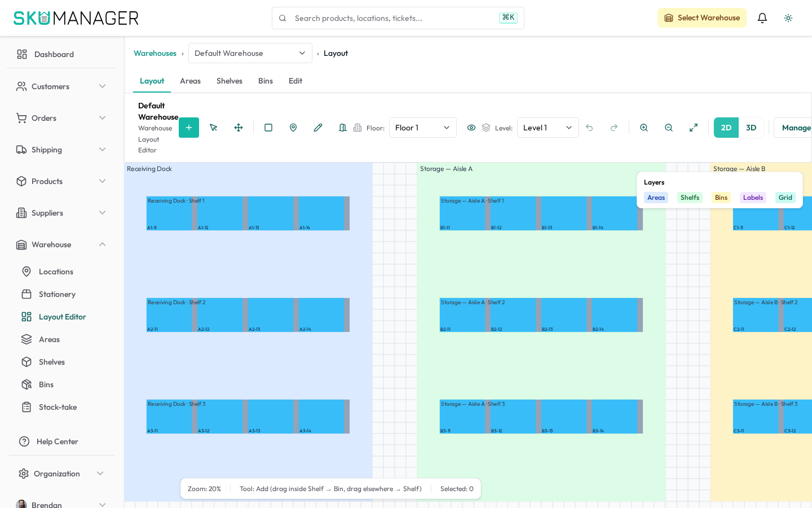812x508 pixels.
Task: Switch to 2D view
Action: click(x=726, y=128)
